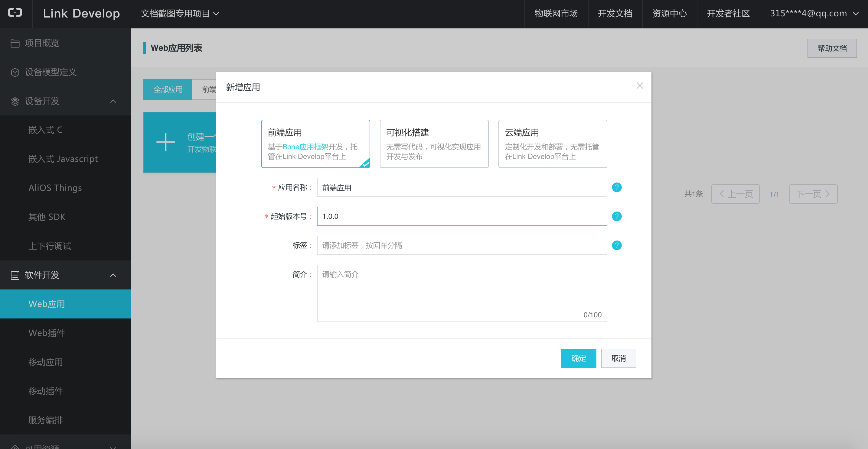Click help icon beside 起始版本号 field
This screenshot has width=868, height=449.
click(616, 216)
